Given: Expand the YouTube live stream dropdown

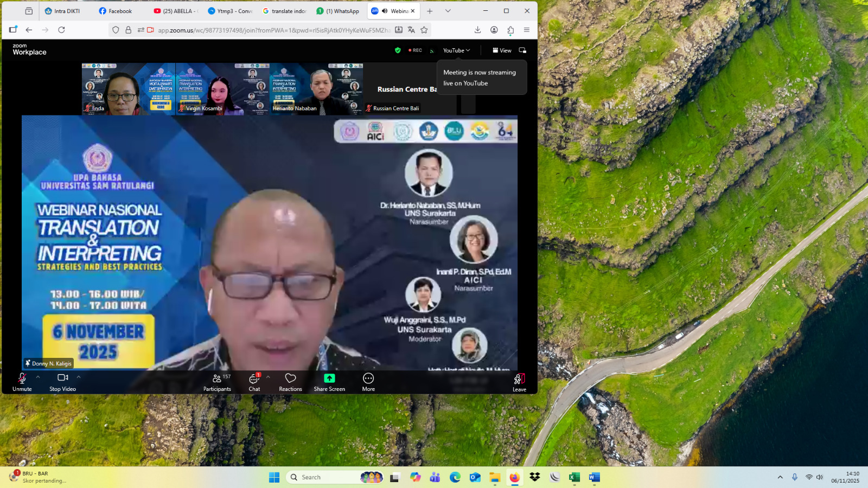Looking at the screenshot, I should (x=456, y=50).
